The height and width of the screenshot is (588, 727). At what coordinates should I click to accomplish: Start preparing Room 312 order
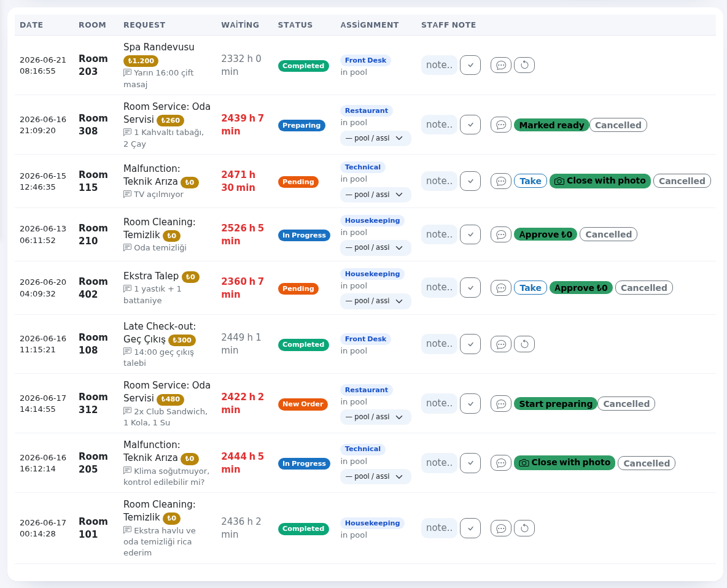(556, 404)
